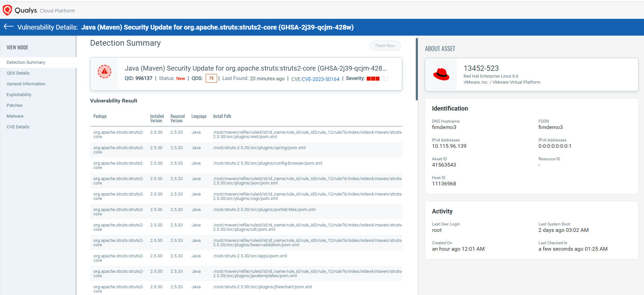Click the Qualys shield logo
The image size is (644, 295).
coord(7,10)
